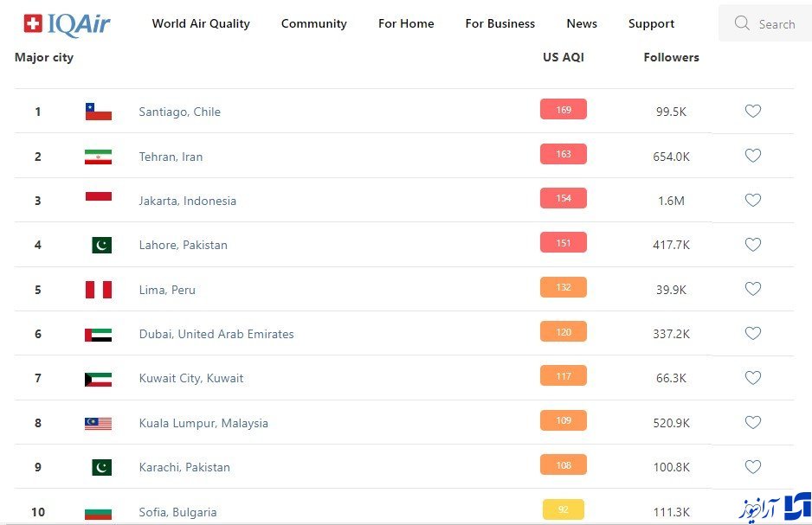This screenshot has height=525, width=812.
Task: Select the News menu item
Action: (582, 23)
